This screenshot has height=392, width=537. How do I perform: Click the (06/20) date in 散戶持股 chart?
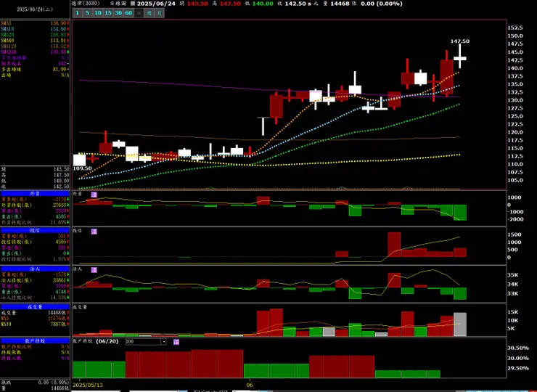point(107,341)
